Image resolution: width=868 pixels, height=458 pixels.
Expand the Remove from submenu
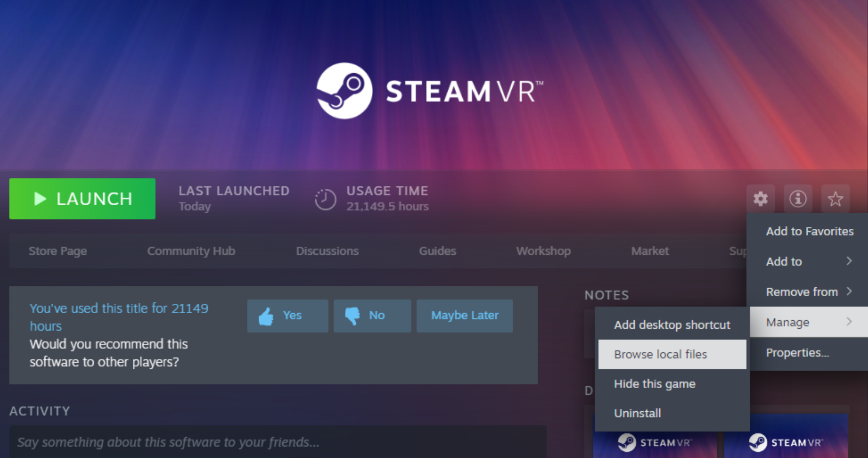click(808, 292)
